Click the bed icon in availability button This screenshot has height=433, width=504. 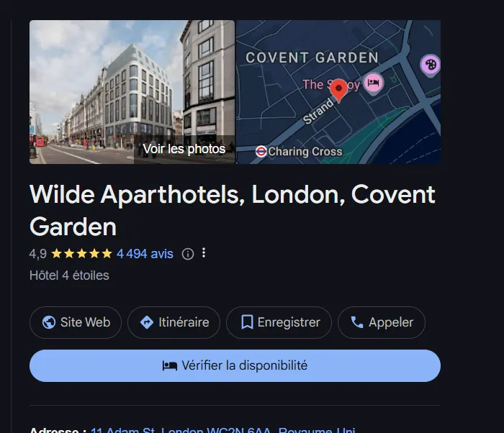click(170, 365)
